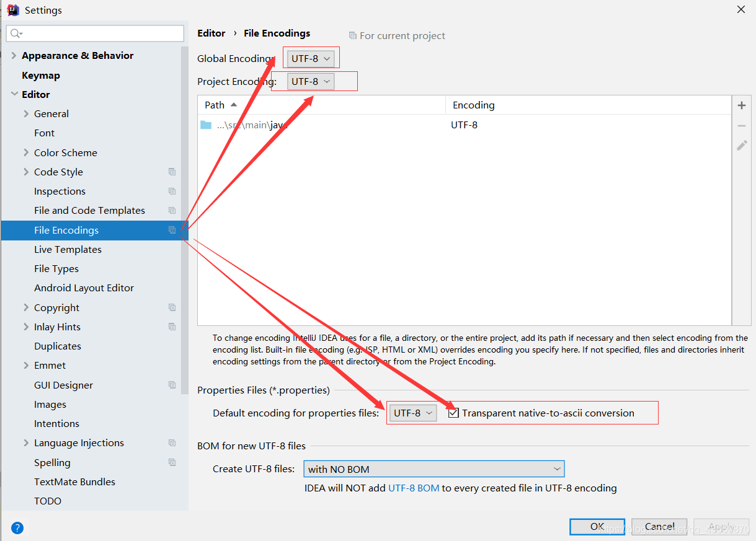Open the UTF-8 BOM link
Screen dimensions: 756x541
coord(414,488)
